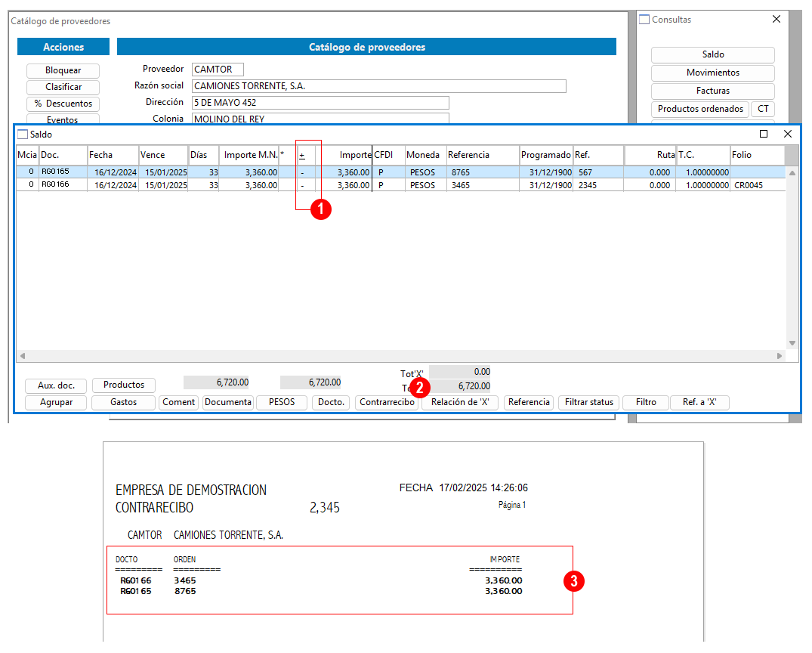Click Productos ordenados button

tap(700, 109)
